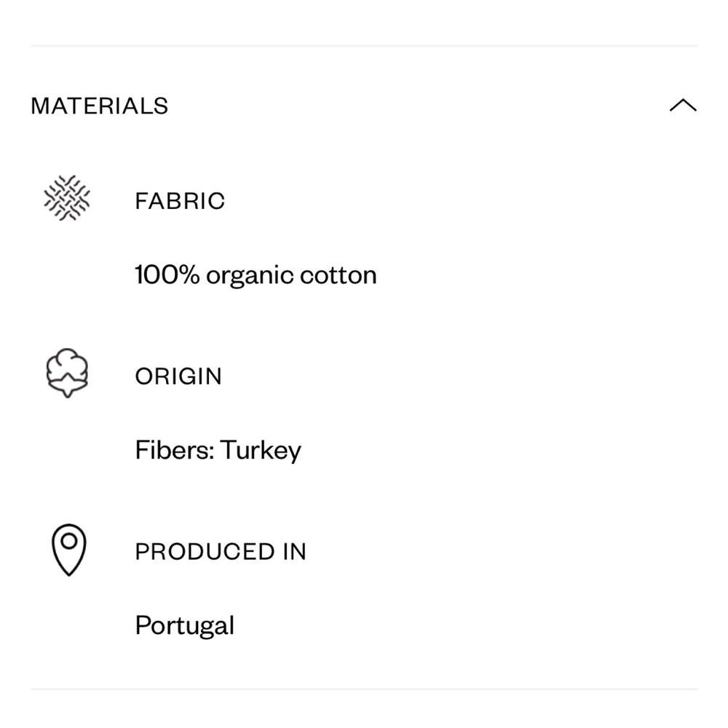Select the FABRIC label
Screen dimensions: 728x728
point(180,201)
